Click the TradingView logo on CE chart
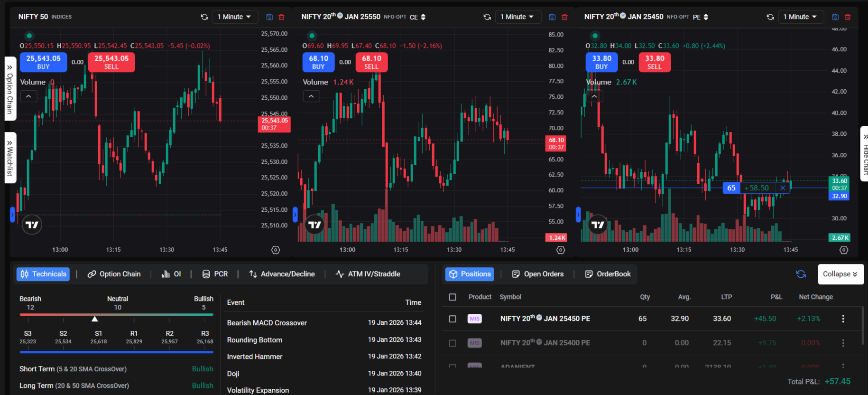 [315, 225]
